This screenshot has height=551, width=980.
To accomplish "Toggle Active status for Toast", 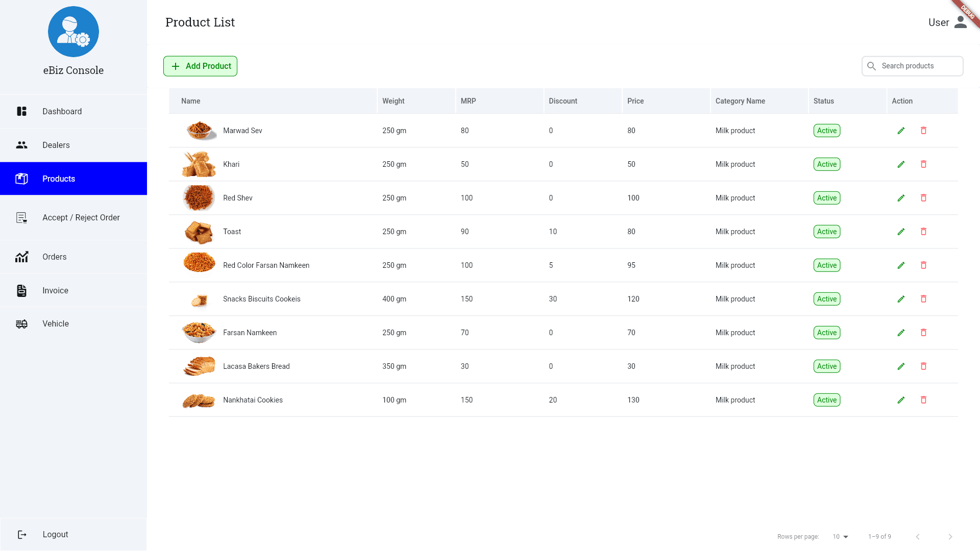I will click(x=826, y=232).
